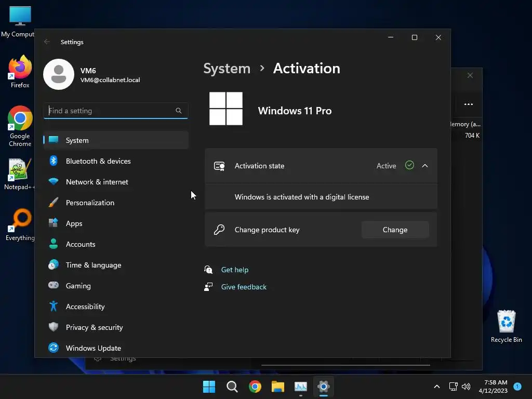This screenshot has height=399, width=532.
Task: Click the key icon beside Change product key
Action: (x=219, y=230)
